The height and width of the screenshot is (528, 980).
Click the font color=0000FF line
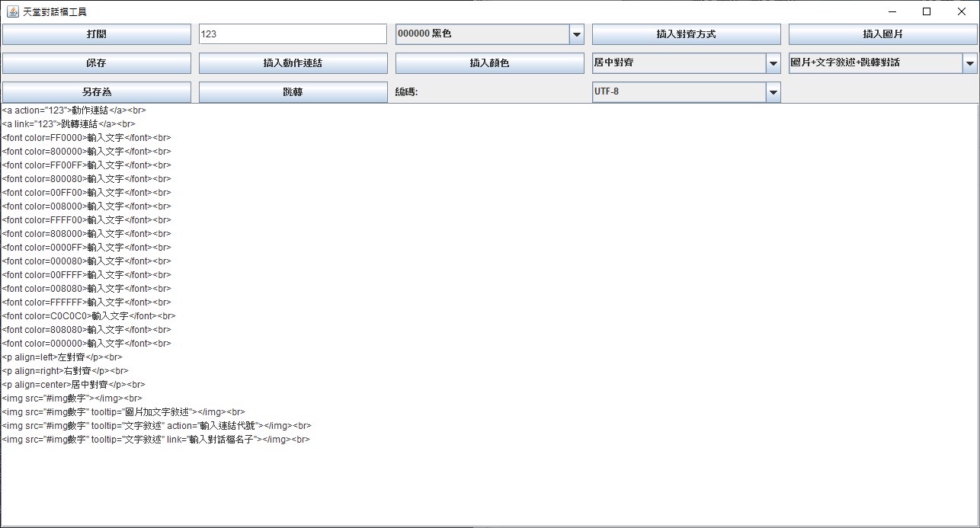(86, 248)
